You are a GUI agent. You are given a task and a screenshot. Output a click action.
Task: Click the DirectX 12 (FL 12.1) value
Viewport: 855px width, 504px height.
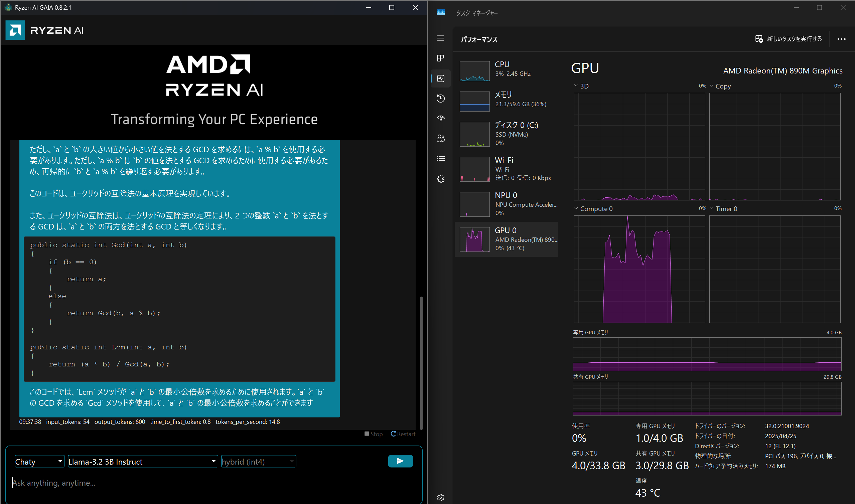780,446
